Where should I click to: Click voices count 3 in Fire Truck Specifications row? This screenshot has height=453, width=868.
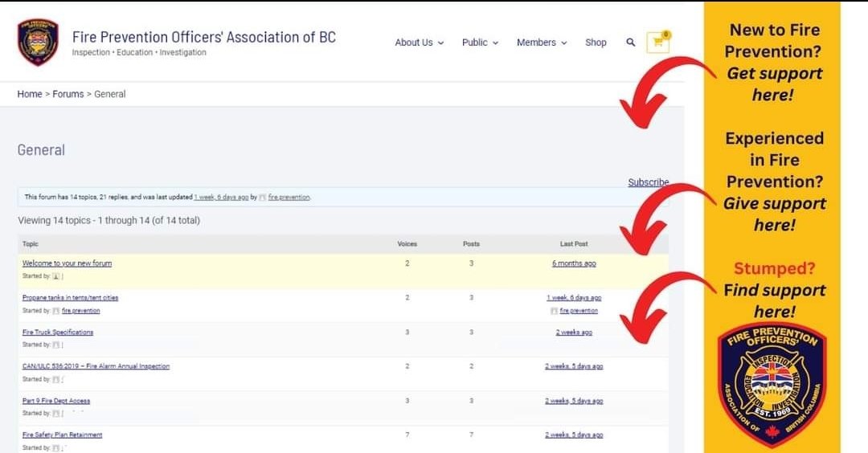pos(407,332)
